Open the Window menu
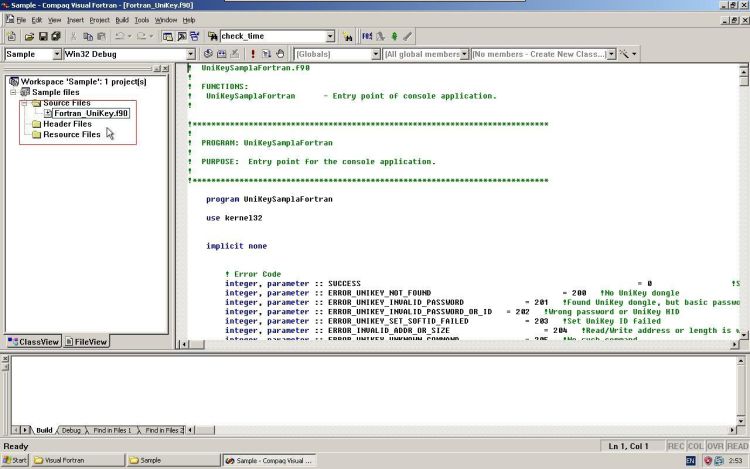The image size is (750, 469). 166,20
